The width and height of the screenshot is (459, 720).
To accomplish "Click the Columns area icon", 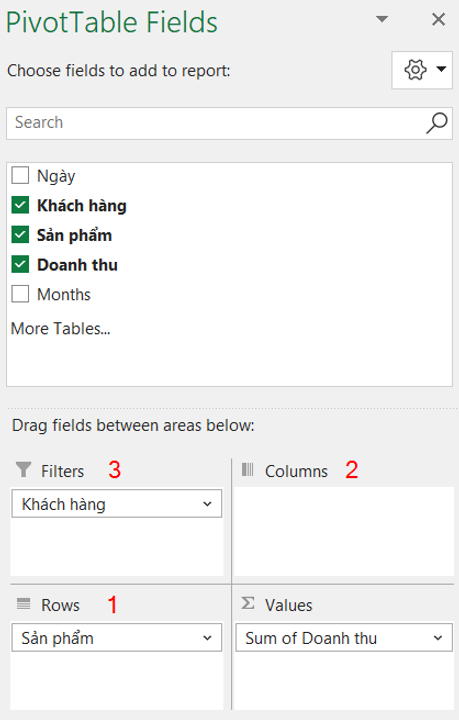I will coord(247,469).
